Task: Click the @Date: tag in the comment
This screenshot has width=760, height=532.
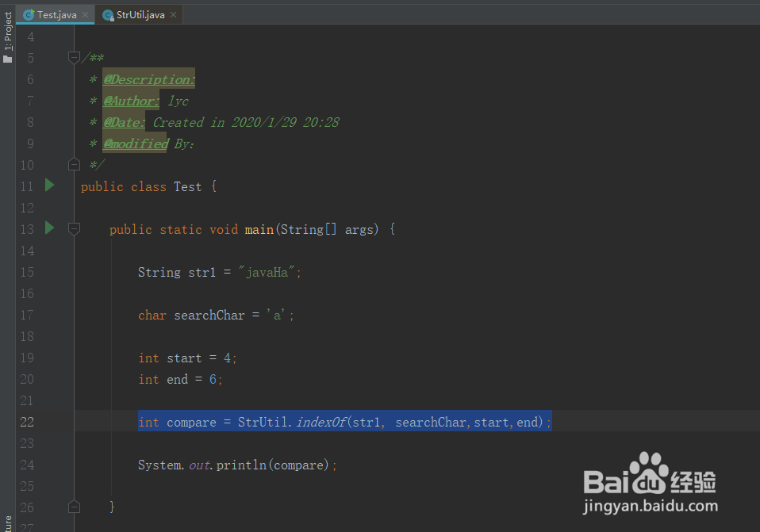Action: pos(124,122)
